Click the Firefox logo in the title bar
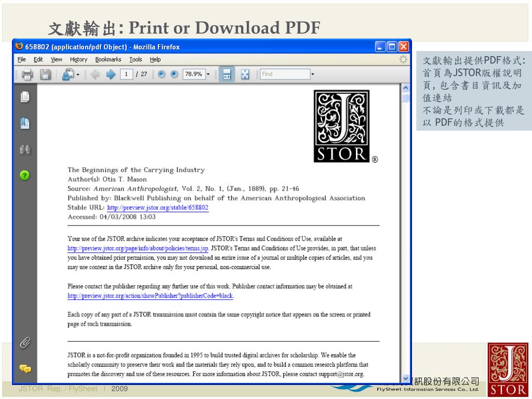 coord(19,46)
